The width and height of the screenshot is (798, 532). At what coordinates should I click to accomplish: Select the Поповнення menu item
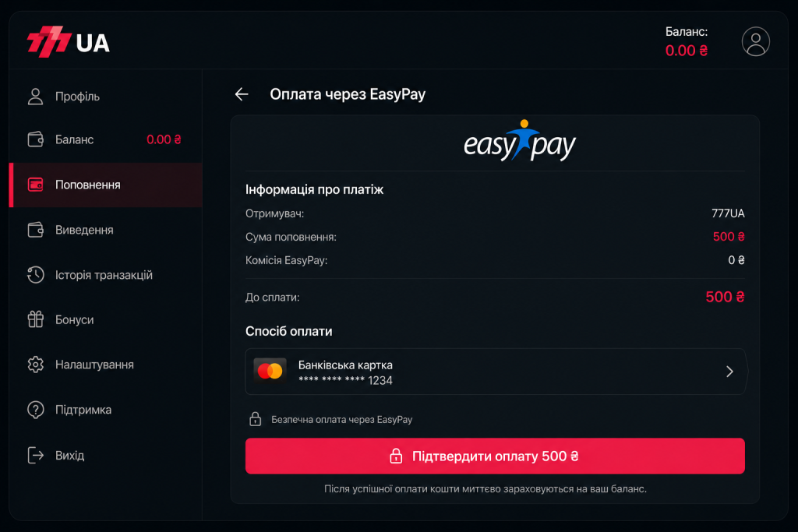click(x=106, y=185)
